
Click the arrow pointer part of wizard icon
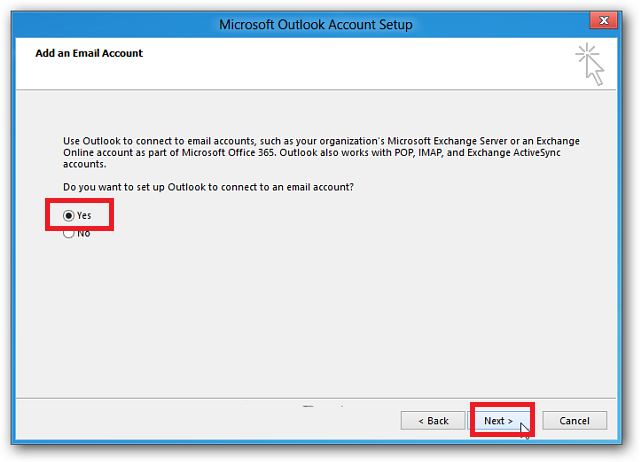click(x=595, y=71)
